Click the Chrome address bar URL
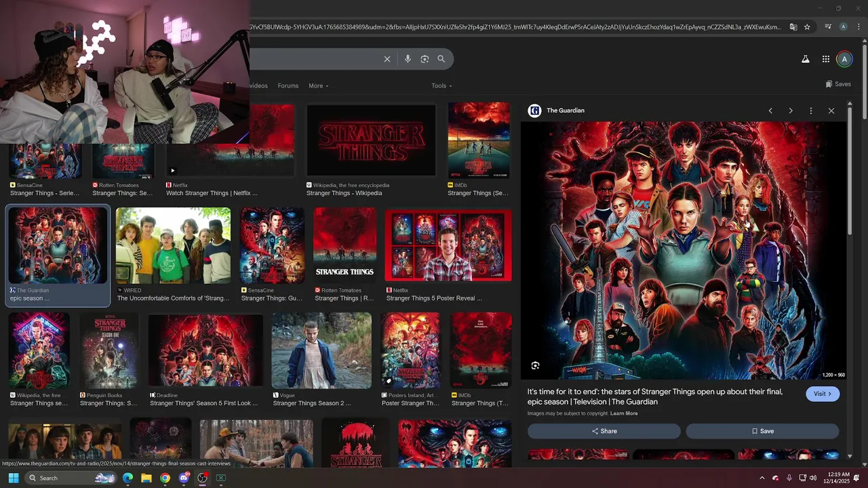Viewport: 868px width, 488px height. point(515,27)
